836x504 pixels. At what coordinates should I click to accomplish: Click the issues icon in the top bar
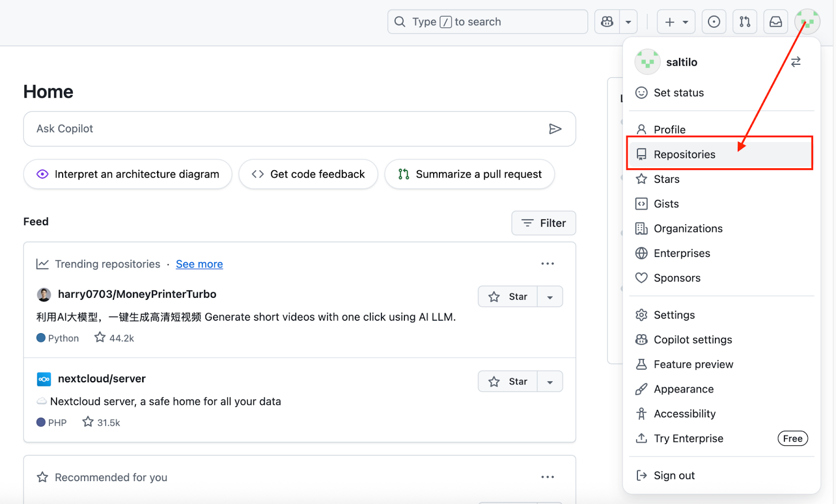pos(714,21)
